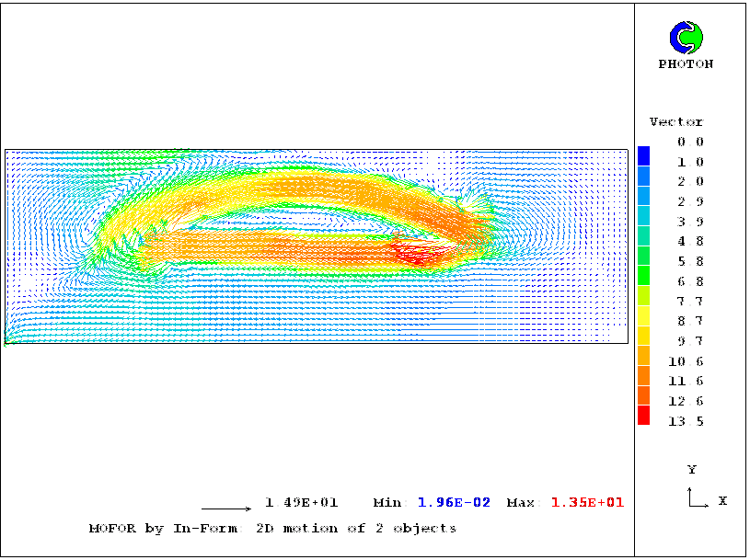
Task: Click the PHOTON text under the logo
Action: coord(685,64)
